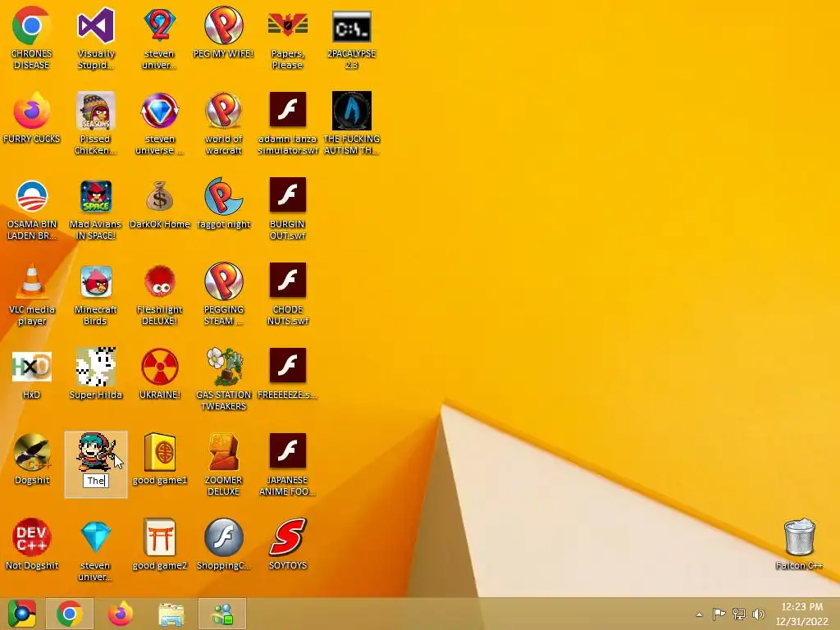
Task: Open the good game2 torii gate icon
Action: pyautogui.click(x=160, y=536)
